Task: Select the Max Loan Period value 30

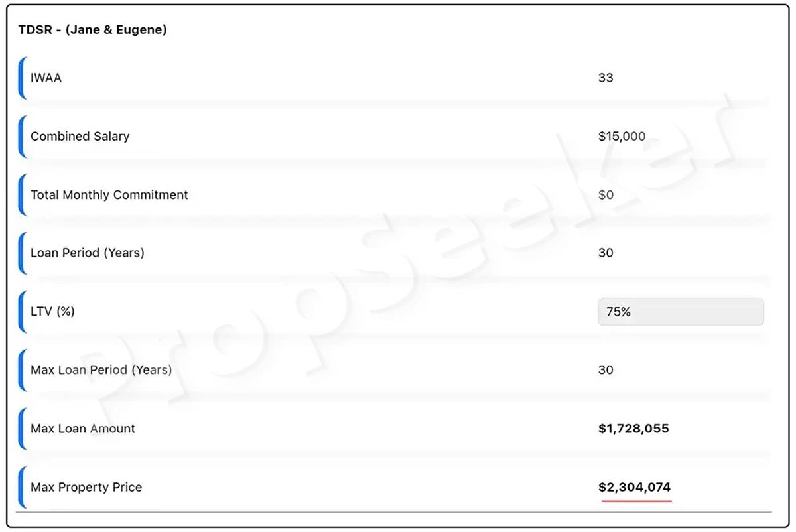Action: click(606, 369)
